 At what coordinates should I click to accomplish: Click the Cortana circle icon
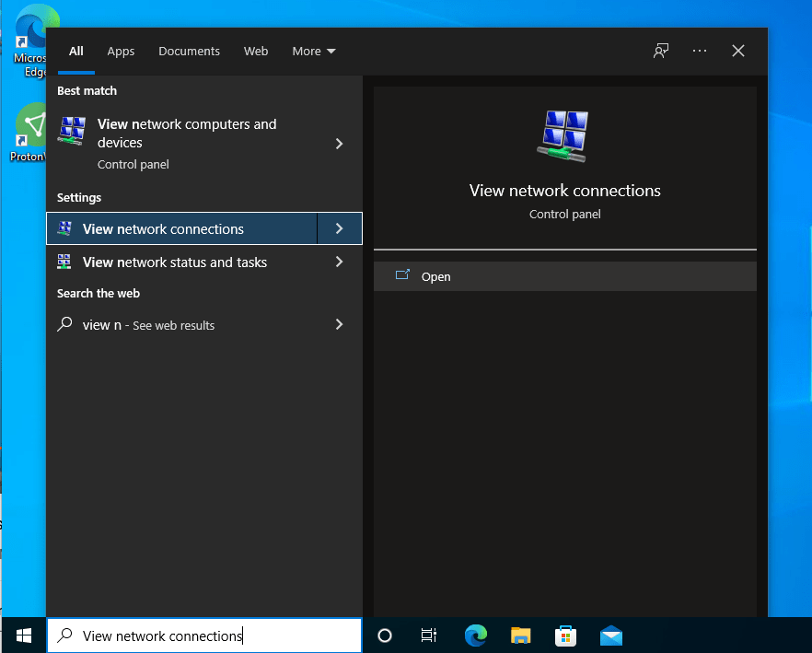385,636
